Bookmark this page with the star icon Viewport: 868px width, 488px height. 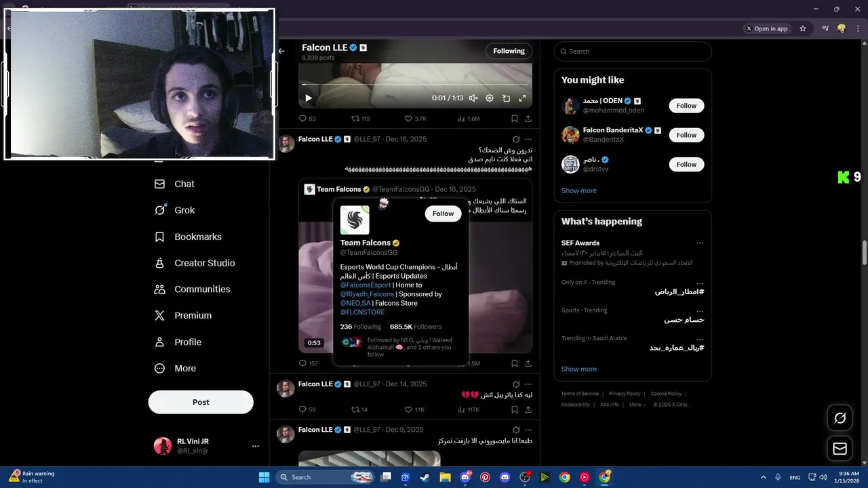coord(803,28)
